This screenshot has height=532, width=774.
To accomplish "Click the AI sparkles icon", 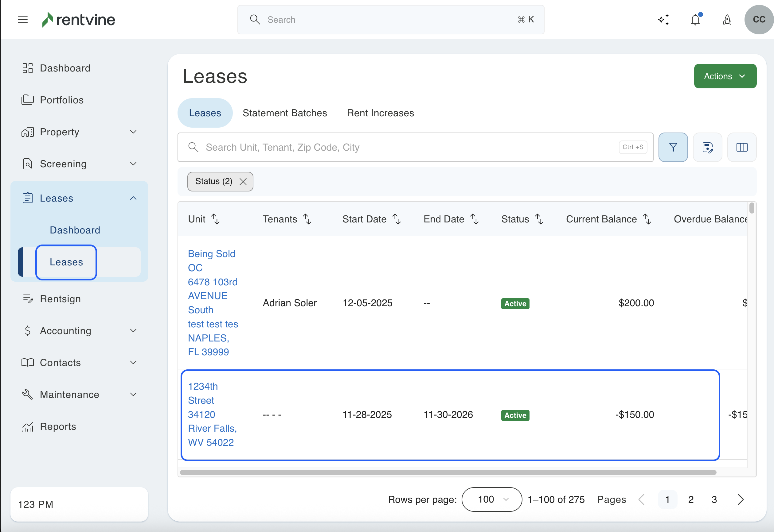I will coord(663,20).
